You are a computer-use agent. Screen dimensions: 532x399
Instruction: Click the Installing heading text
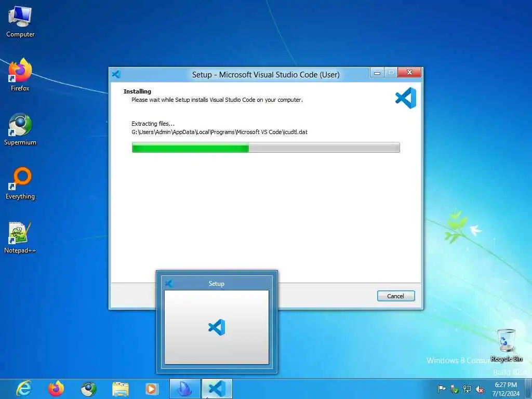(x=137, y=91)
